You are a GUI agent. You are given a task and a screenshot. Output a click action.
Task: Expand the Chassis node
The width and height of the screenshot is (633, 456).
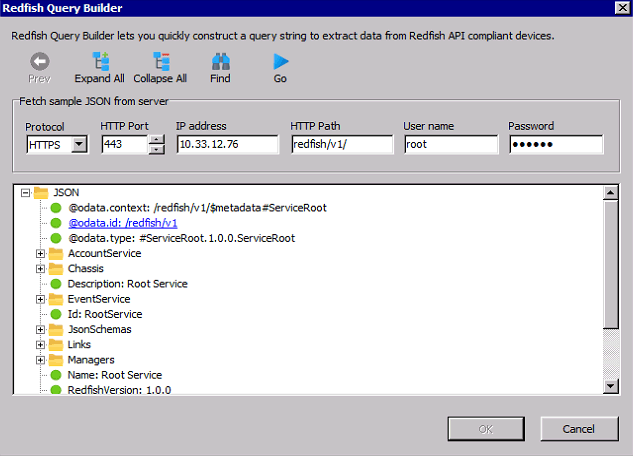[40, 269]
